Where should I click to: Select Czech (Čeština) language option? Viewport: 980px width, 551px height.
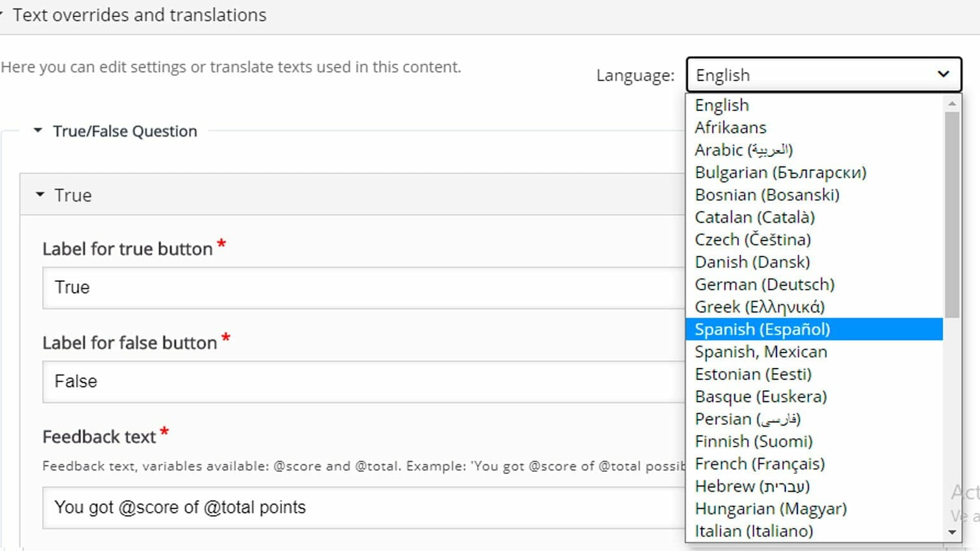pyautogui.click(x=814, y=240)
